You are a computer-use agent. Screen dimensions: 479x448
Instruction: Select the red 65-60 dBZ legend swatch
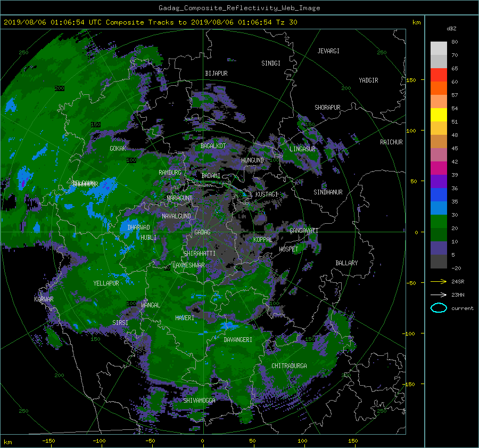439,75
